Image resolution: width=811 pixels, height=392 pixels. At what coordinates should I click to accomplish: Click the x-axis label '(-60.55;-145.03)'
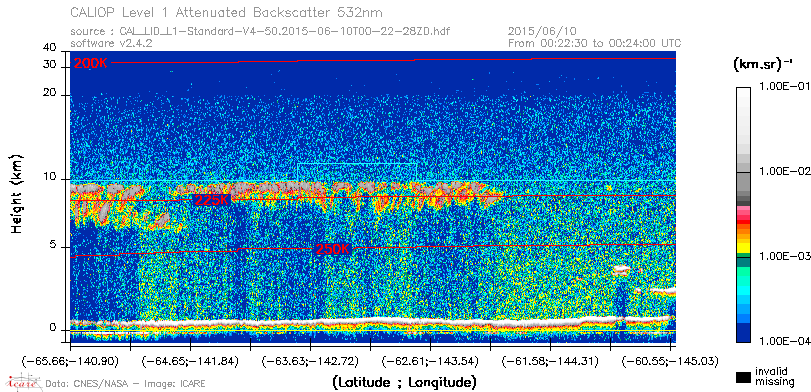[x=670, y=361]
